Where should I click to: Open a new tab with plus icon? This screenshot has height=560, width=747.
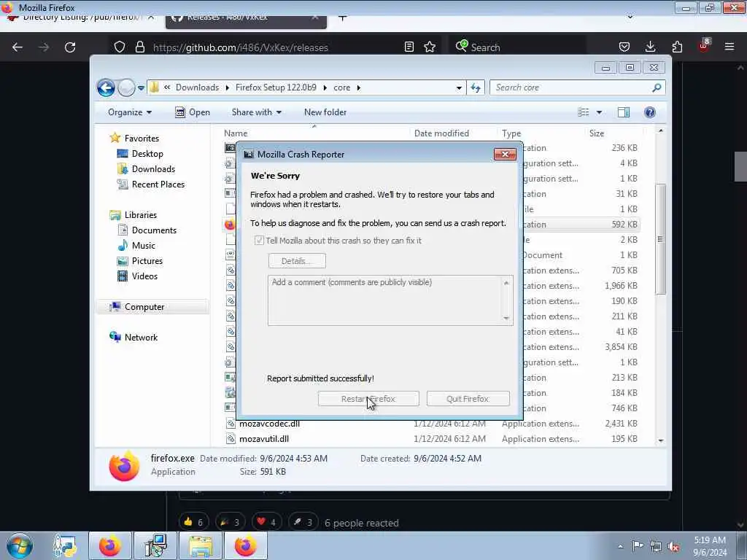343,17
